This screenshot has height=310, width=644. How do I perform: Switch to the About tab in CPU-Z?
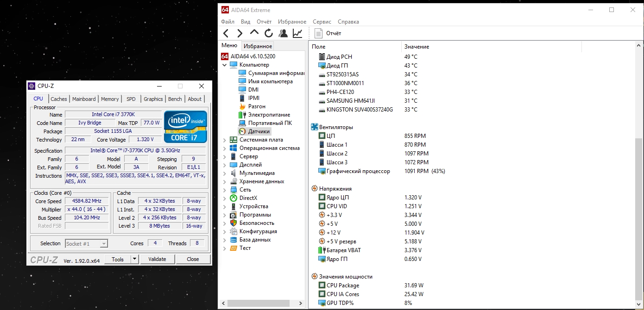click(195, 99)
